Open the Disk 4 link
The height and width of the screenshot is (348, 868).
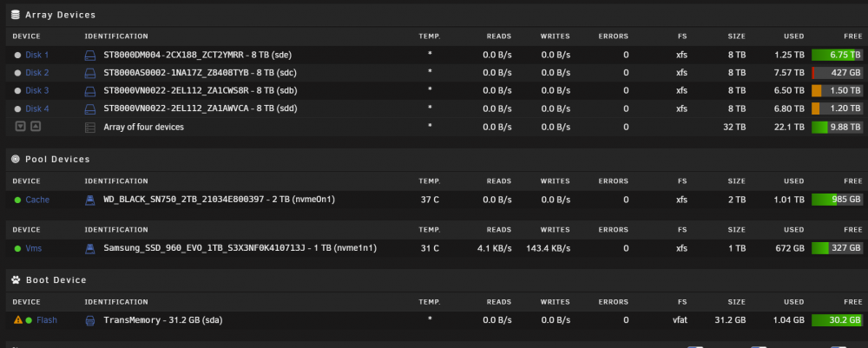click(x=37, y=109)
